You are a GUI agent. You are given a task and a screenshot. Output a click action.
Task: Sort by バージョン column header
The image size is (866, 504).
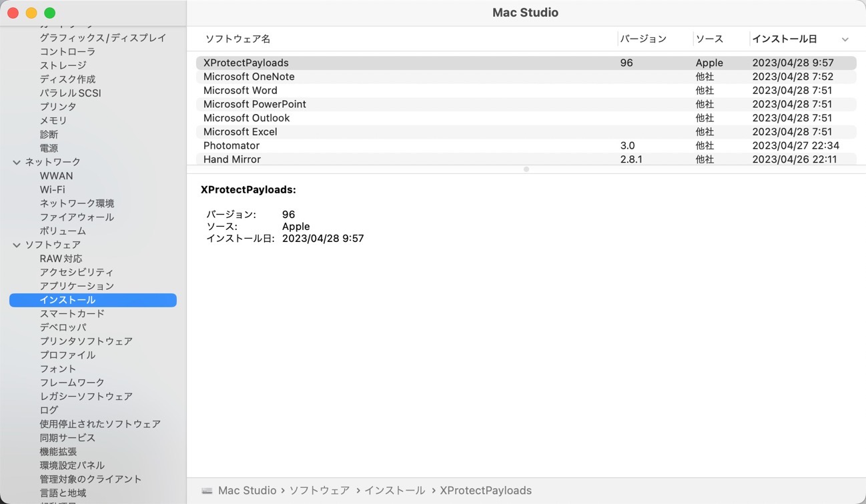(643, 39)
